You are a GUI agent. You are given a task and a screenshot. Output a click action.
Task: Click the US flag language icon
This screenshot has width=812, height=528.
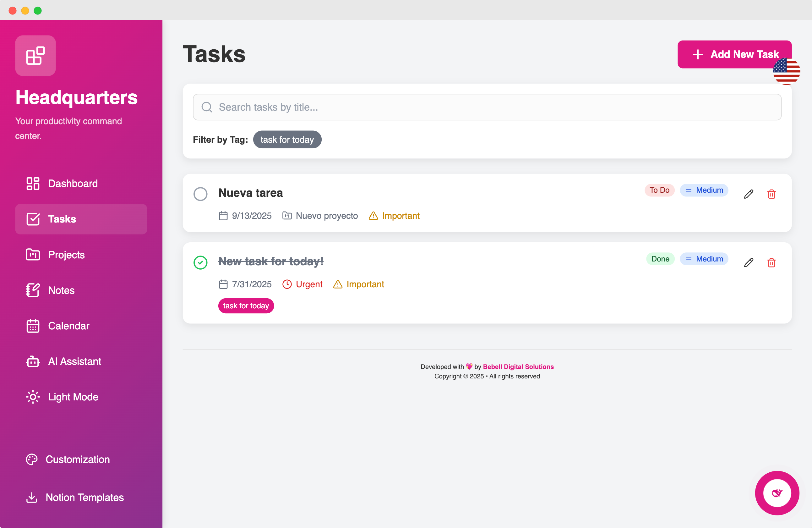[787, 71]
